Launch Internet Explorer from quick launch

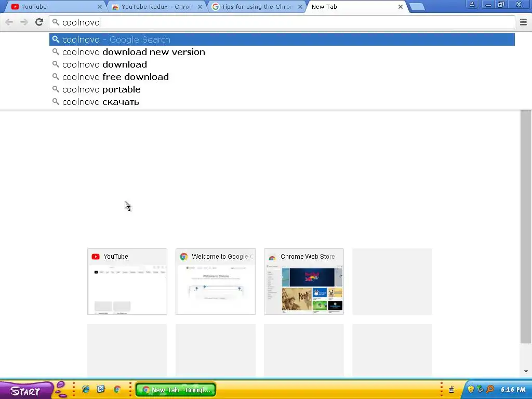pyautogui.click(x=86, y=390)
